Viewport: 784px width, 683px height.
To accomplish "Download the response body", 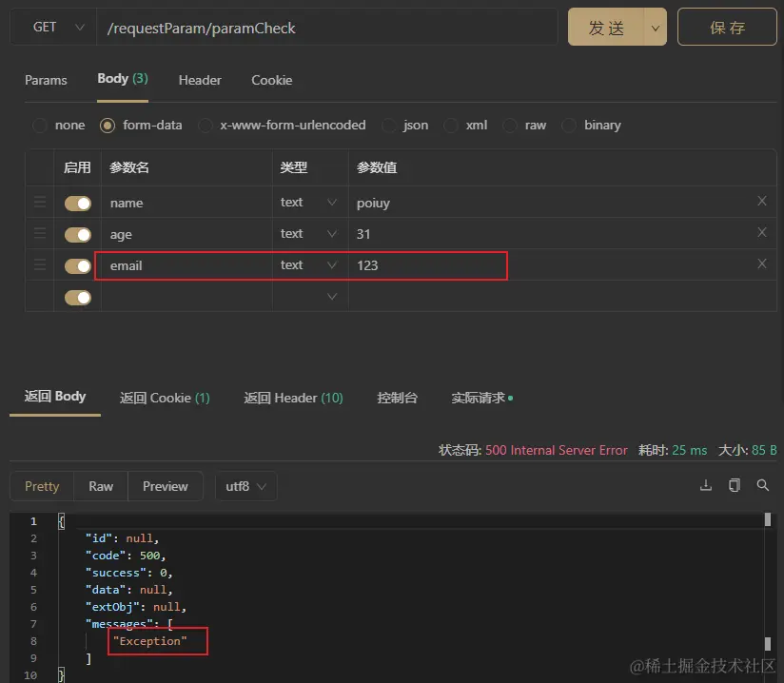I will (705, 485).
